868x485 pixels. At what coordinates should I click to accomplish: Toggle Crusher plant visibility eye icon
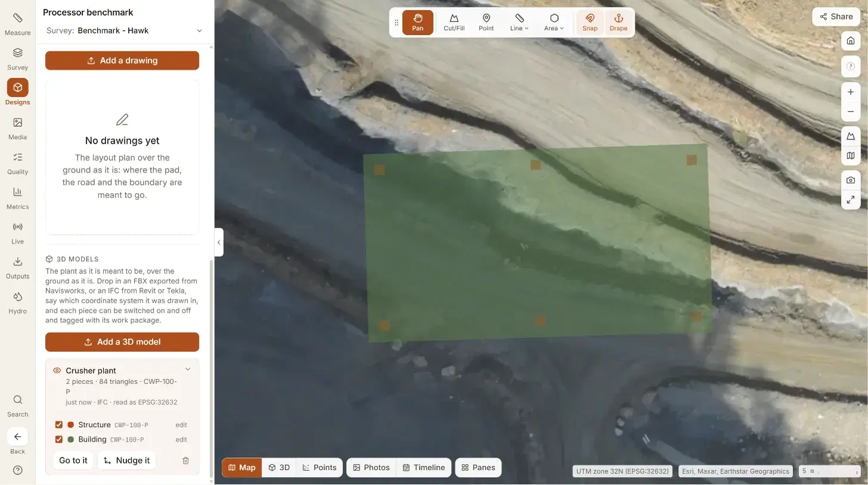(57, 371)
